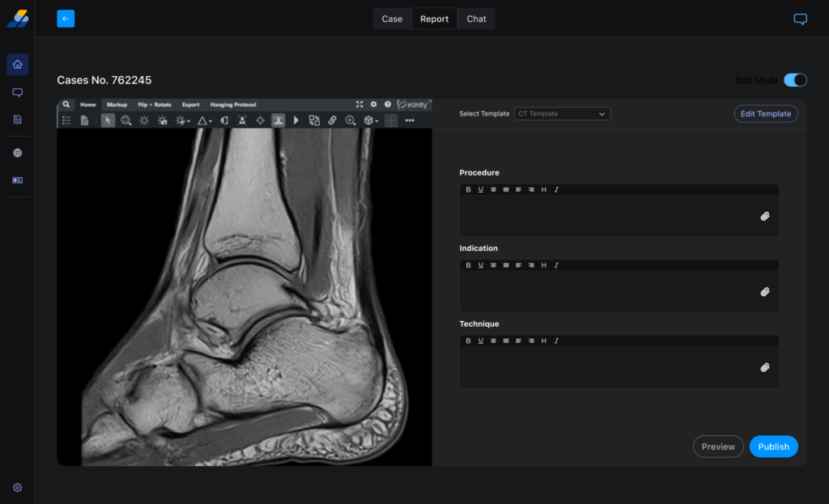Switch to the Chat tab
Viewport: 829px width, 504px height.
pos(476,19)
